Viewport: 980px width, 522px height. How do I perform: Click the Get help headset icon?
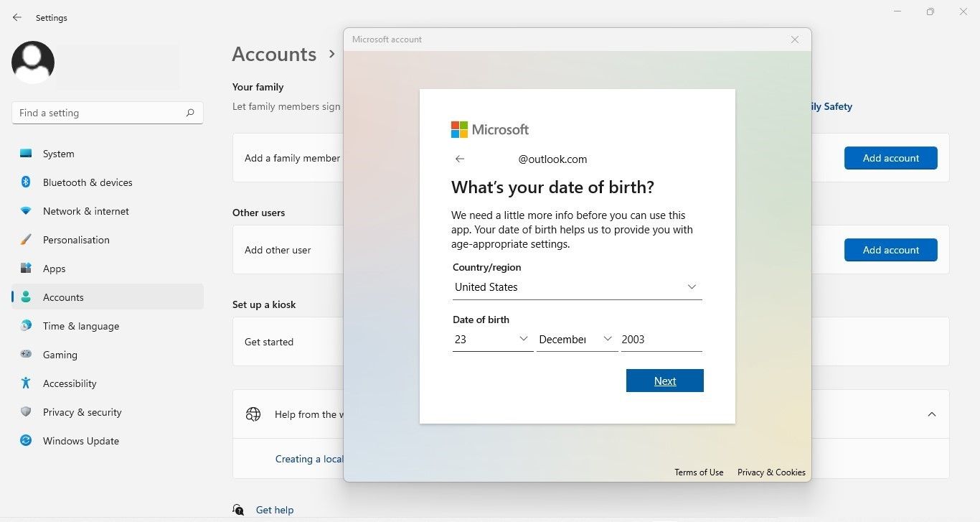point(238,510)
